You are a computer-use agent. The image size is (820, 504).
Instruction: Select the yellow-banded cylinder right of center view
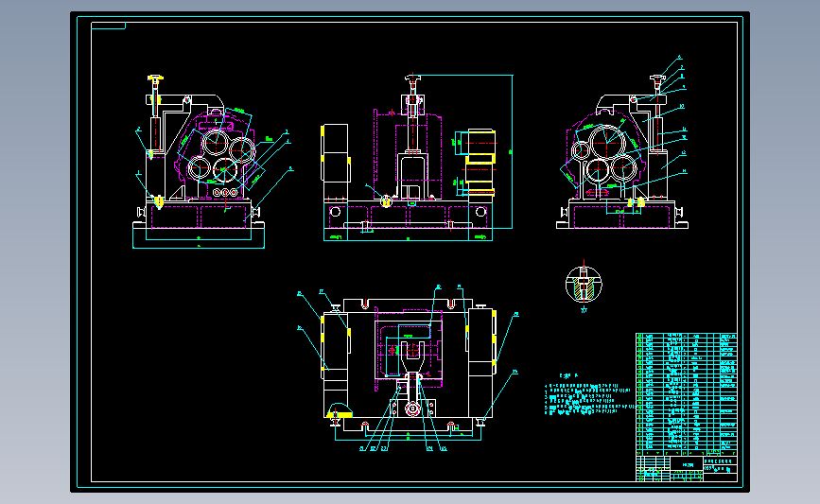click(480, 162)
